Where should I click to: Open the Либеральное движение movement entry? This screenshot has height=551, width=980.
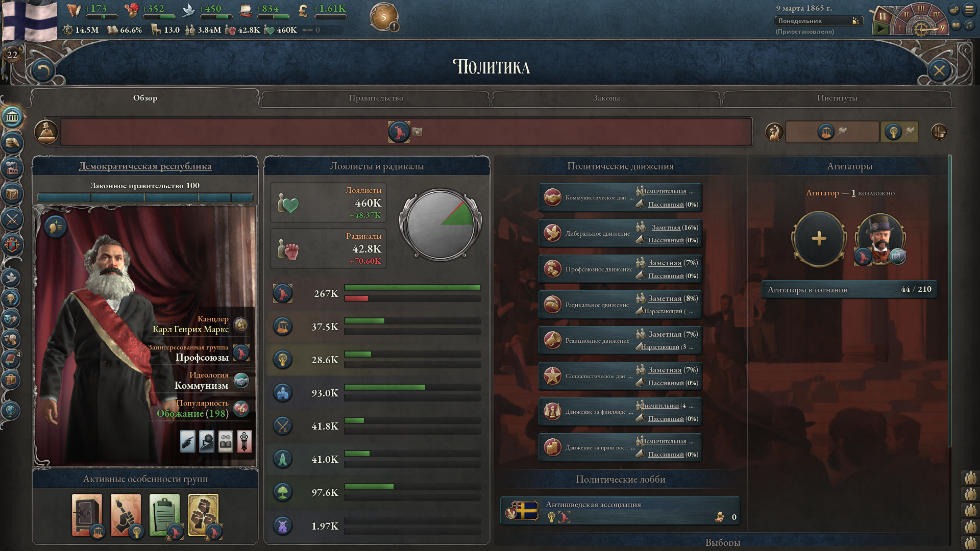pos(620,233)
